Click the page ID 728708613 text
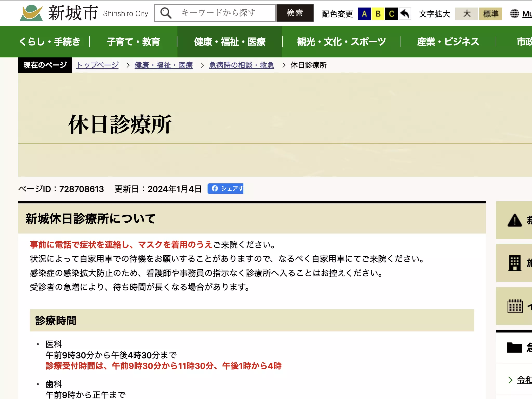Screen dimensions: 532x399 click(61, 189)
